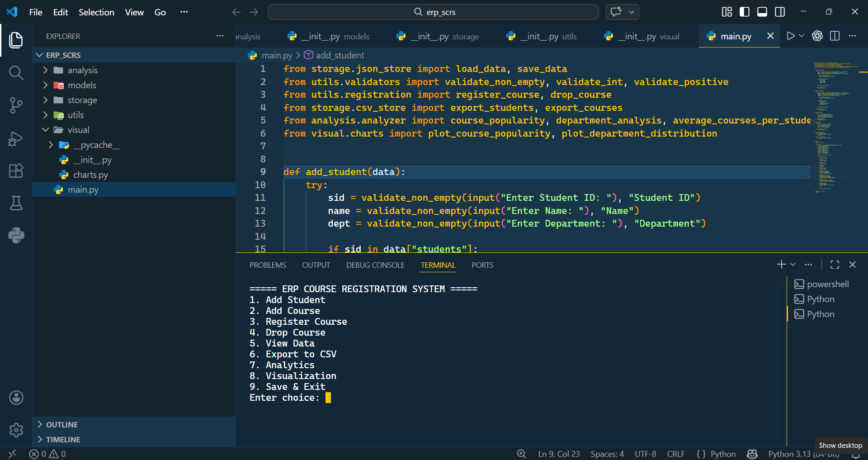Toggle Secondary Side Bar visibility
Image resolution: width=868 pixels, height=460 pixels.
click(780, 12)
